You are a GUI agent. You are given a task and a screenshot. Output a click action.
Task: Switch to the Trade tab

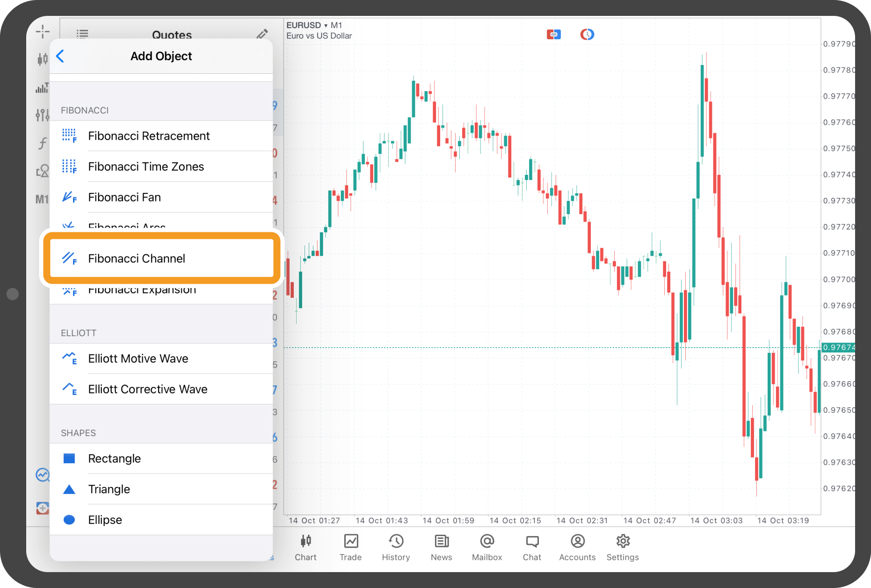pos(350,547)
